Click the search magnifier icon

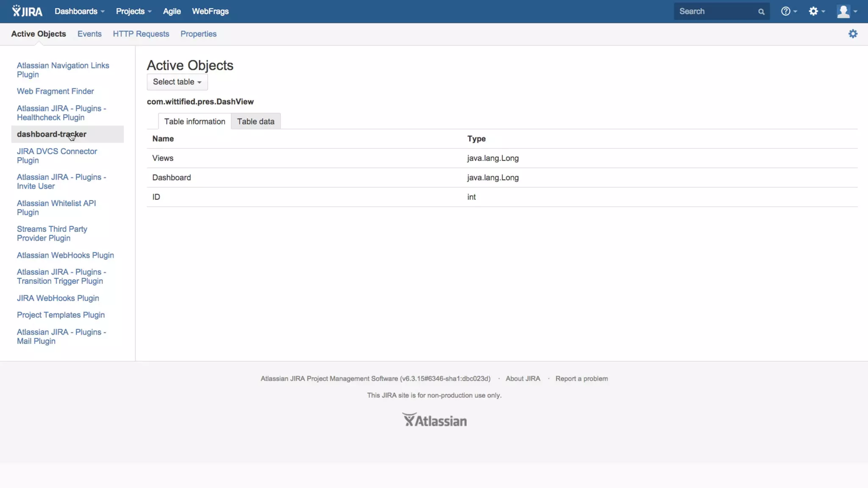(761, 12)
